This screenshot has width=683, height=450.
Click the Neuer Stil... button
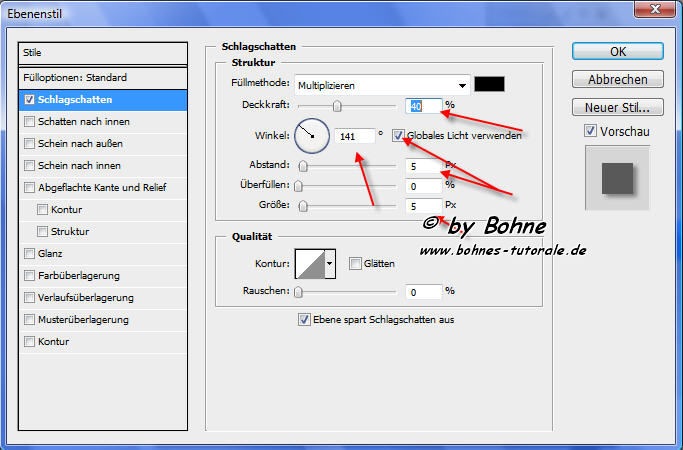(x=617, y=107)
